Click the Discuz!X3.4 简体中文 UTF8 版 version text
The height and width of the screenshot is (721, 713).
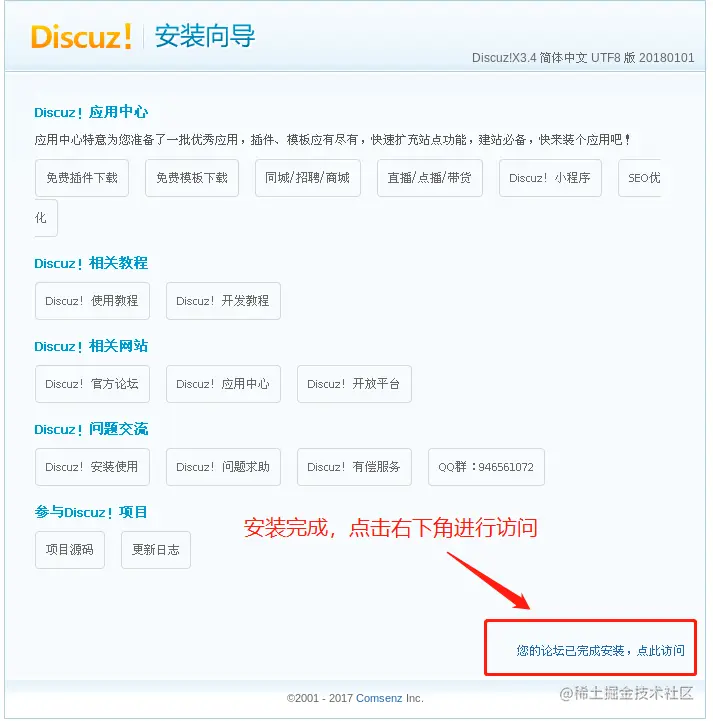tap(583, 58)
